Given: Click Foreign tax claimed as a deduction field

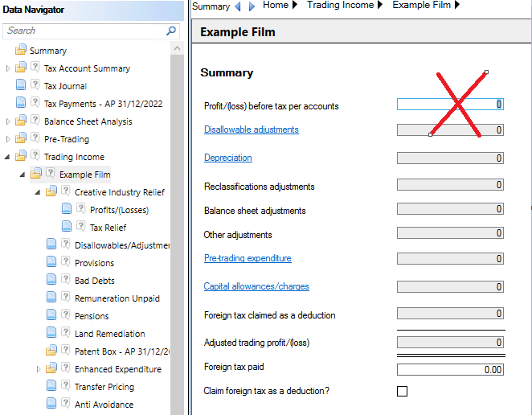Looking at the screenshot, I should point(450,313).
